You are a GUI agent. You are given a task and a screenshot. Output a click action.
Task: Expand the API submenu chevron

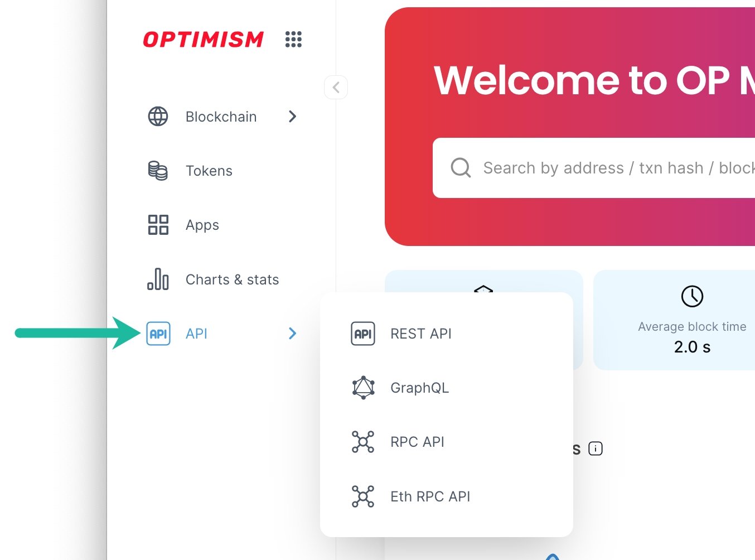(293, 334)
